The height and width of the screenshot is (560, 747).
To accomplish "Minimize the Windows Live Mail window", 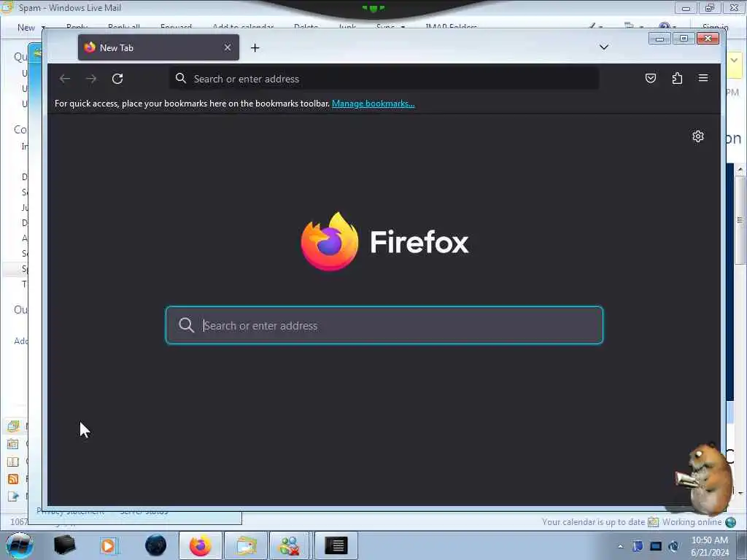I will [x=686, y=8].
